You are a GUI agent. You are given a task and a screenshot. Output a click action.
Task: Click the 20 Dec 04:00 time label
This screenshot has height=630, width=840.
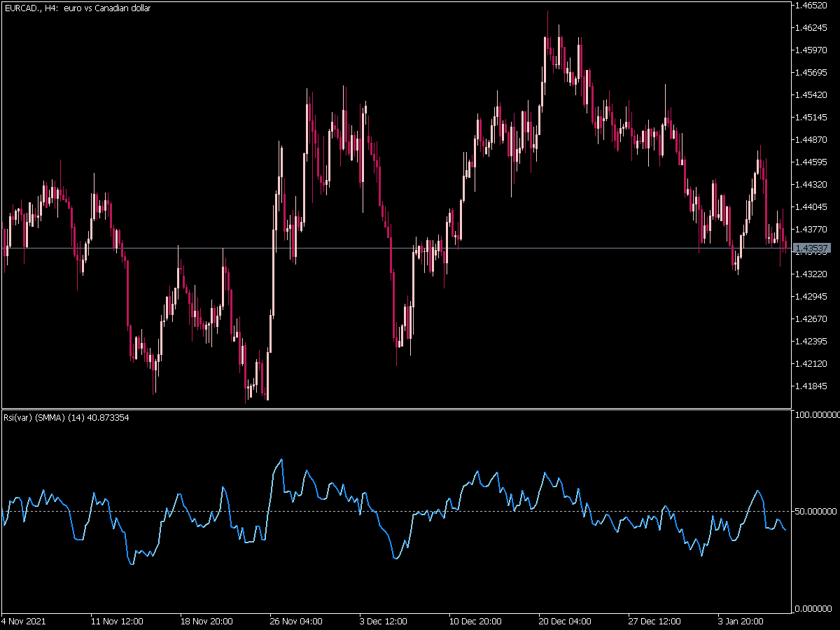[x=566, y=621]
